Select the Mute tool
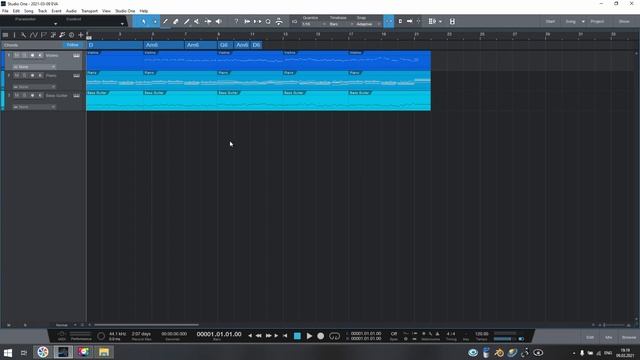Screen dimensions: 640x360 pos(197,21)
